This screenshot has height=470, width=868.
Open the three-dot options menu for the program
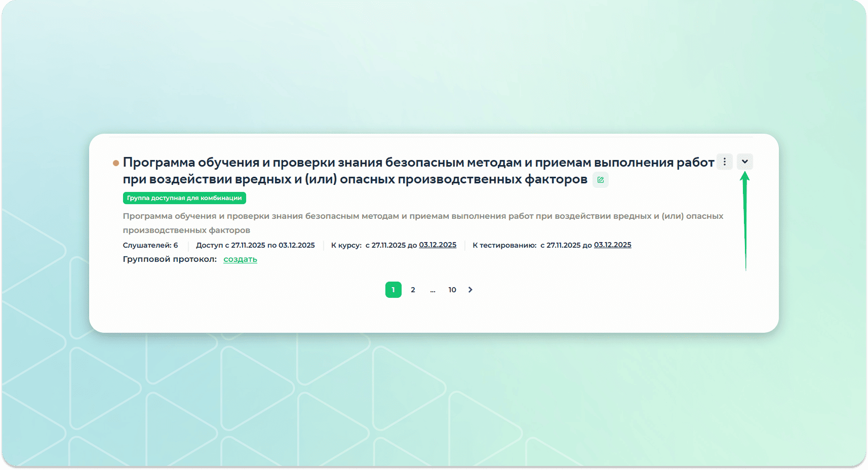click(724, 162)
